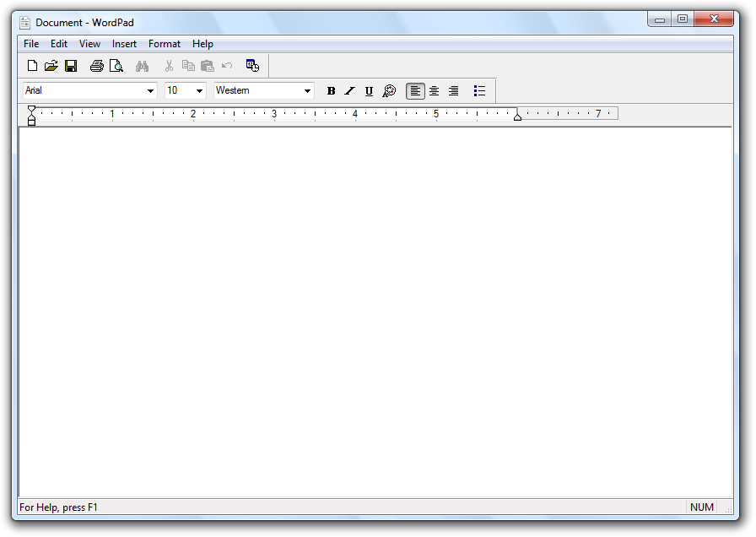The width and height of the screenshot is (756, 537).
Task: Copy selection with the Copy icon
Action: coord(188,66)
